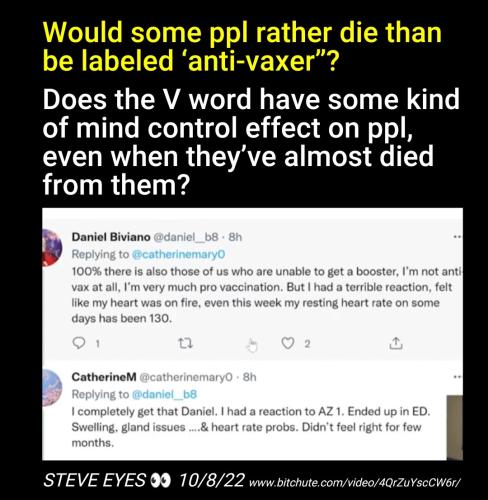Click @catherinemary0 handle beside CatherineM name

186,377
